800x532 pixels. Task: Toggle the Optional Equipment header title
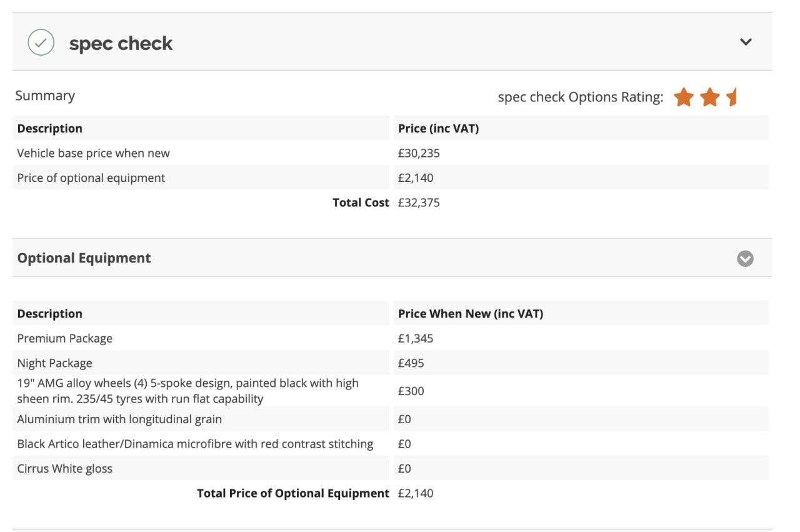click(x=84, y=258)
